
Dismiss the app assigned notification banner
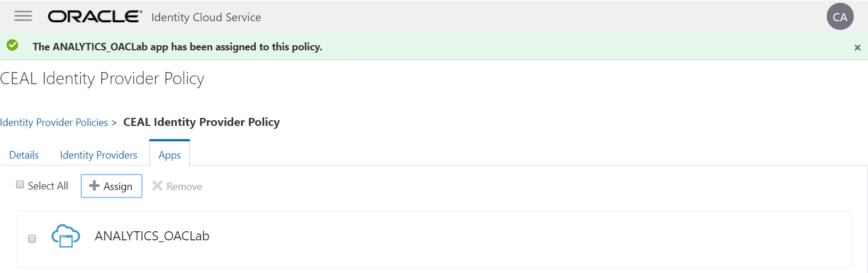tap(857, 48)
